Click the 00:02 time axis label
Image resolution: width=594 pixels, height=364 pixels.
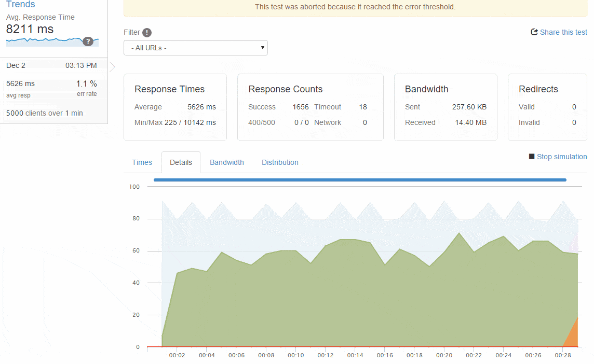177,355
